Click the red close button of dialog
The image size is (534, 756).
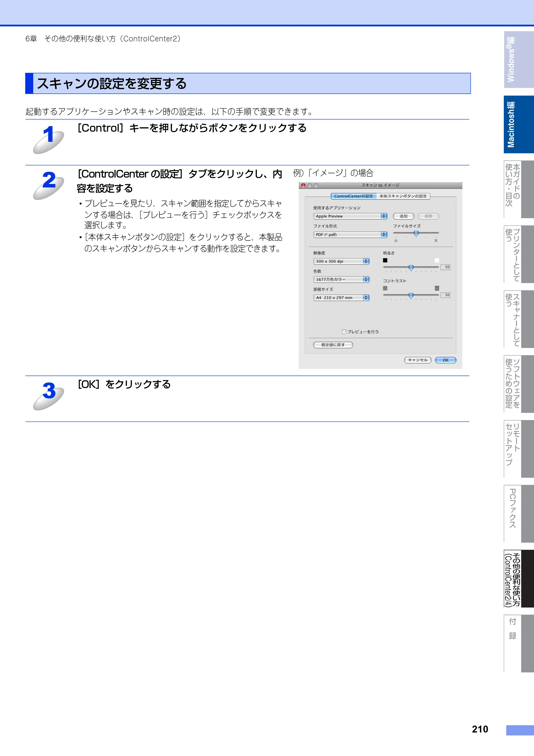tap(303, 185)
